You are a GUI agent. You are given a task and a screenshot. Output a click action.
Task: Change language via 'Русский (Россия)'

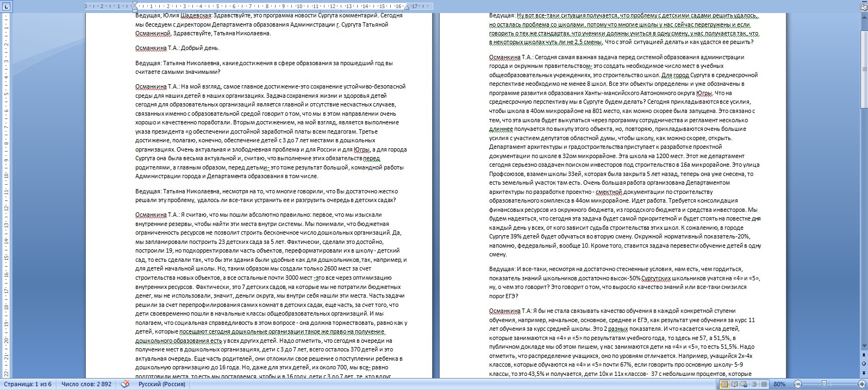click(x=162, y=384)
